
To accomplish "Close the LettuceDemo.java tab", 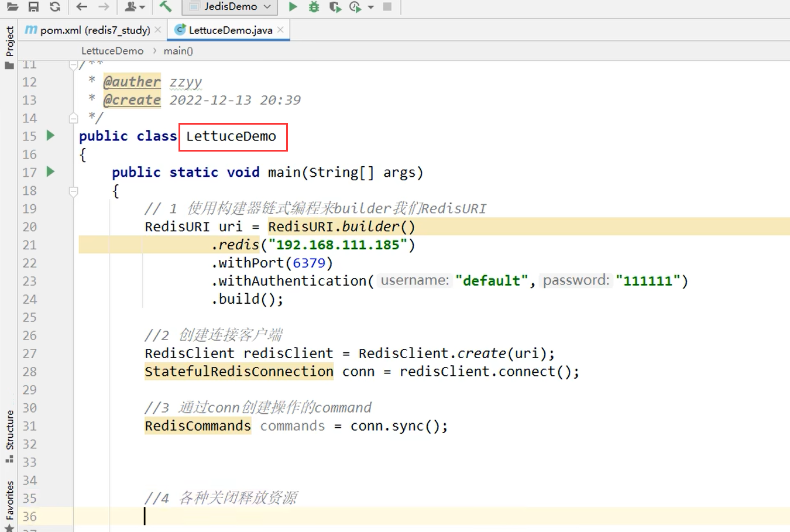I will tap(281, 30).
